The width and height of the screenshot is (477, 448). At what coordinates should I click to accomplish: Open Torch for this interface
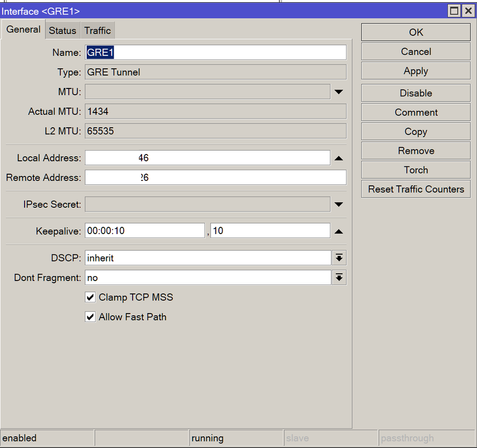pyautogui.click(x=416, y=170)
